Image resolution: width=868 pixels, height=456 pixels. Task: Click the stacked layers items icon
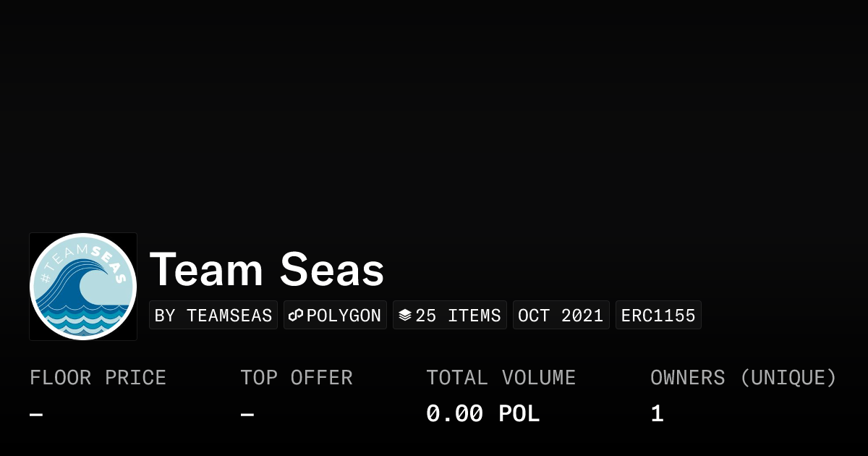pos(405,316)
